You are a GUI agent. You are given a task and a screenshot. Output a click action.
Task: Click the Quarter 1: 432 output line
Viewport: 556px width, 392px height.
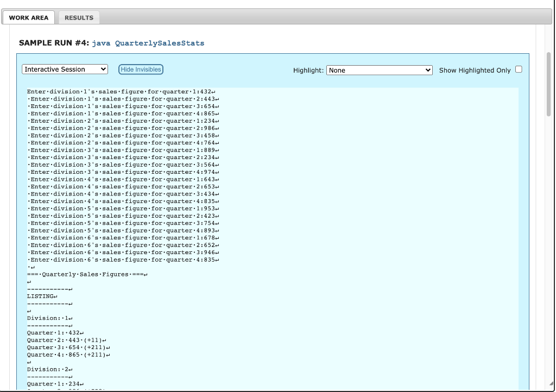tap(53, 333)
